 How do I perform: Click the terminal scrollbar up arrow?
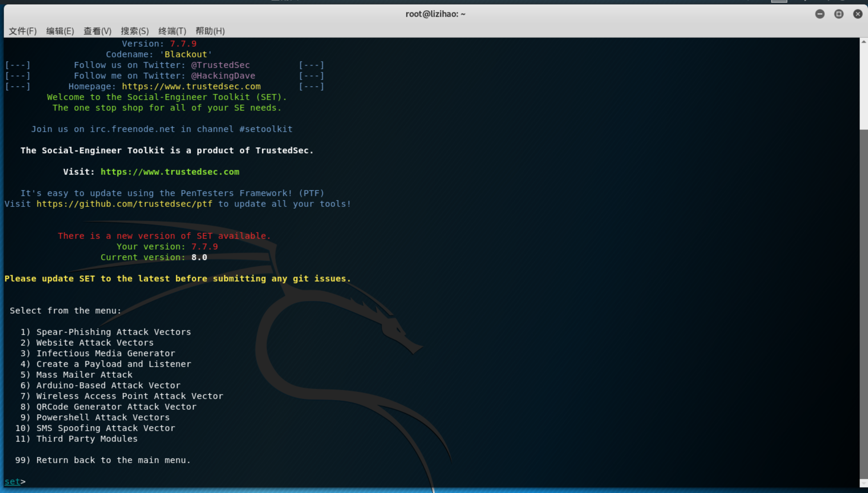(864, 42)
